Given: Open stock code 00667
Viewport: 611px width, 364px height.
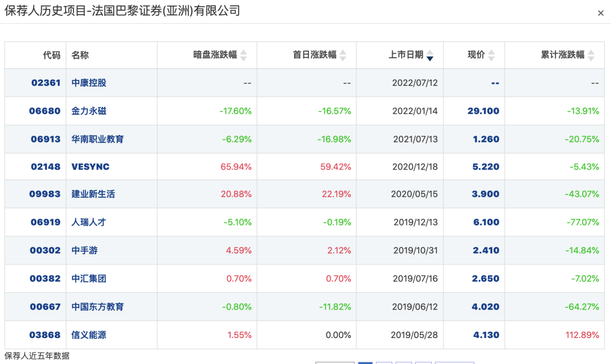Looking at the screenshot, I should tap(45, 307).
